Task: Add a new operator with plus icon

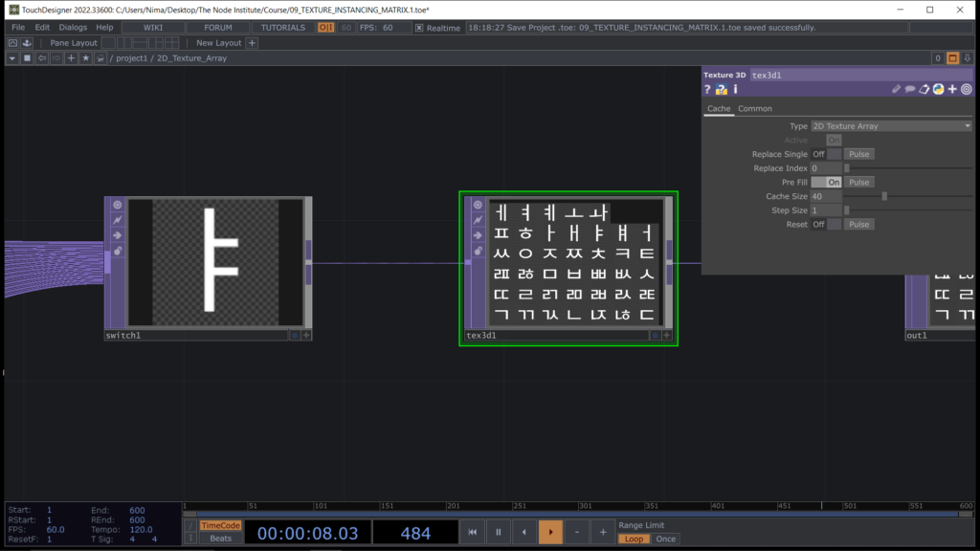Action: [x=71, y=58]
